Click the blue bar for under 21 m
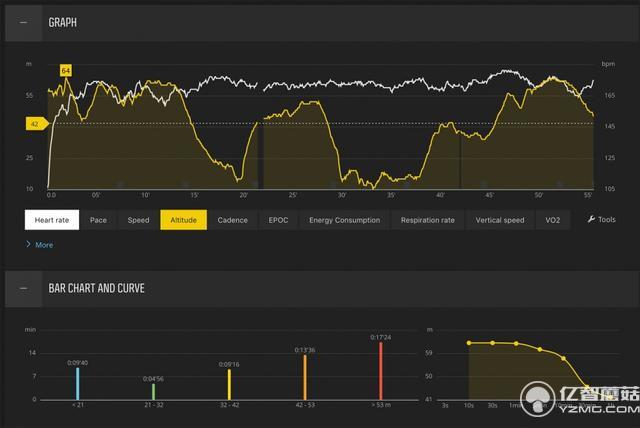 pyautogui.click(x=77, y=384)
